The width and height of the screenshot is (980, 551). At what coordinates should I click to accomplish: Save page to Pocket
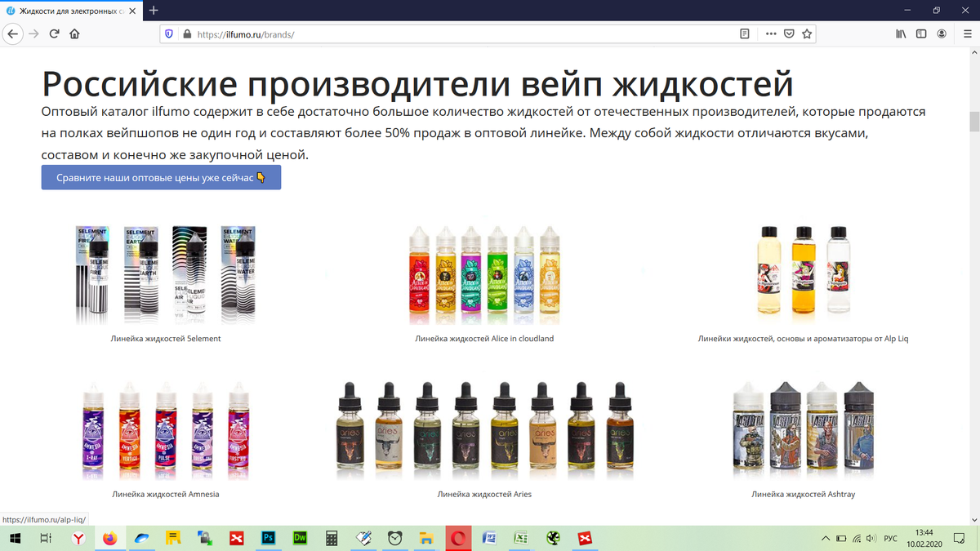pos(789,34)
